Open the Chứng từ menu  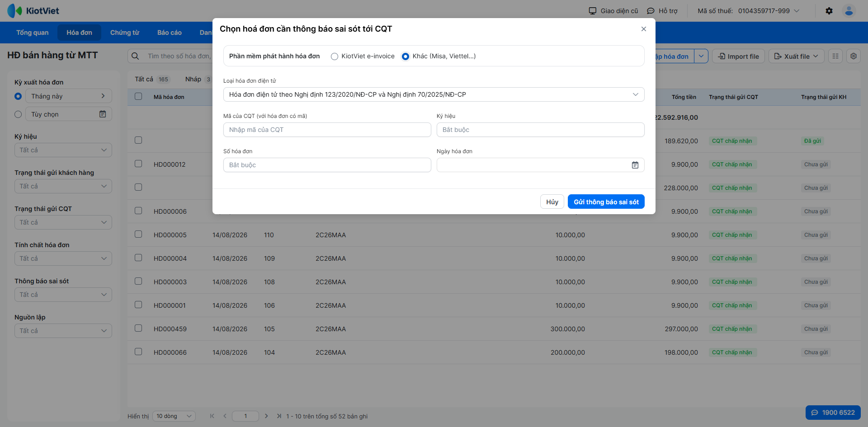[x=125, y=33]
